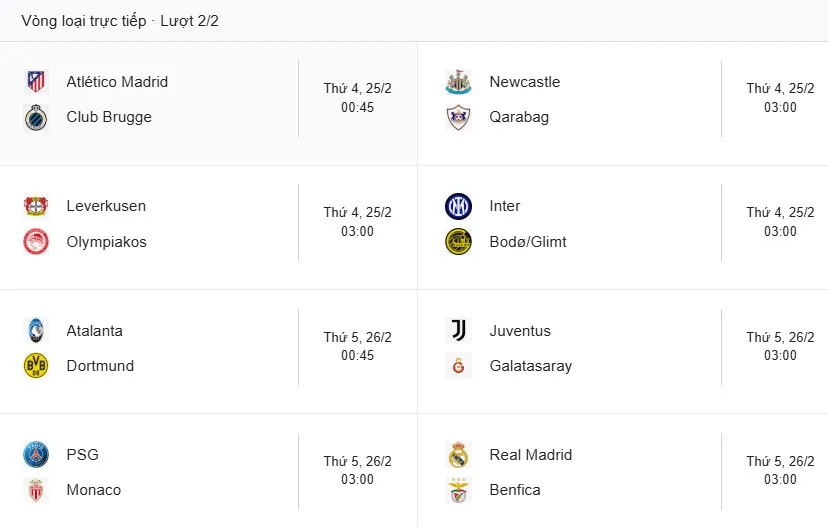Click the Newcastle club crest
Image resolution: width=828 pixels, height=527 pixels.
(x=458, y=82)
